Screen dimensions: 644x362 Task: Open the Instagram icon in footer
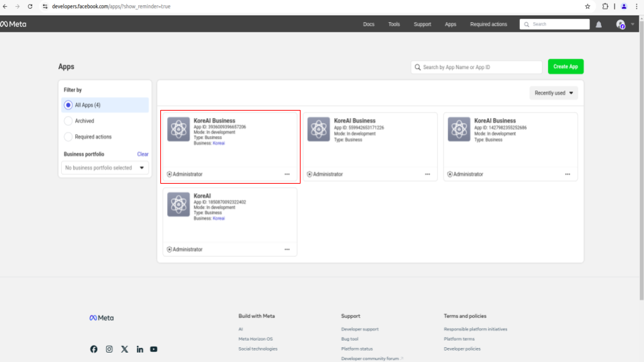pyautogui.click(x=109, y=349)
